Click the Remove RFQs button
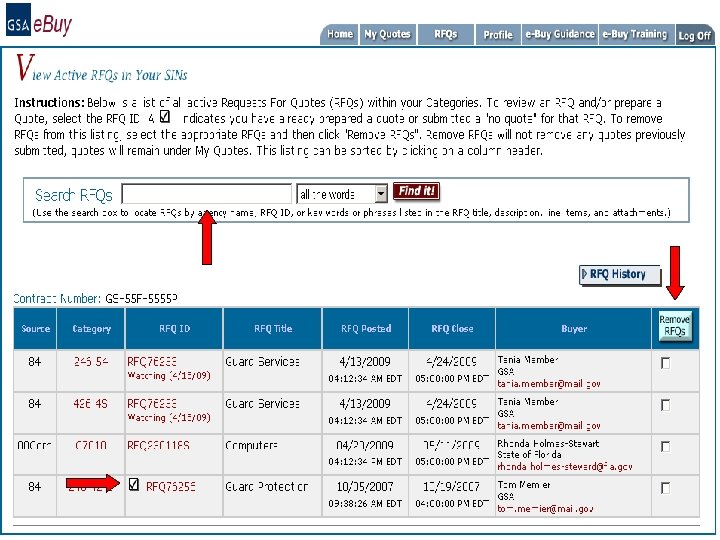The image size is (720, 540). [x=675, y=326]
